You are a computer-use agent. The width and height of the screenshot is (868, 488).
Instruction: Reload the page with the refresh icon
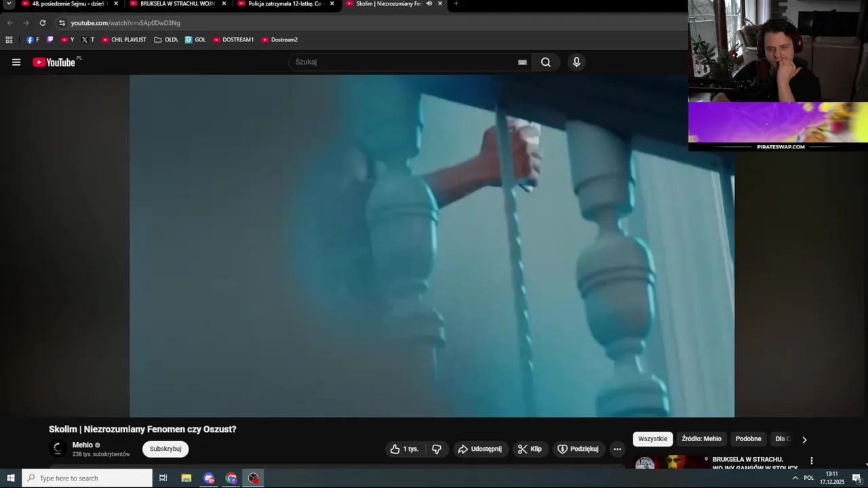42,23
